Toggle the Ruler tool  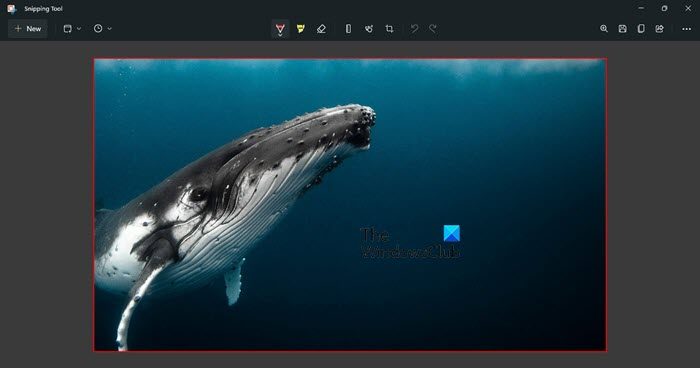tap(348, 29)
